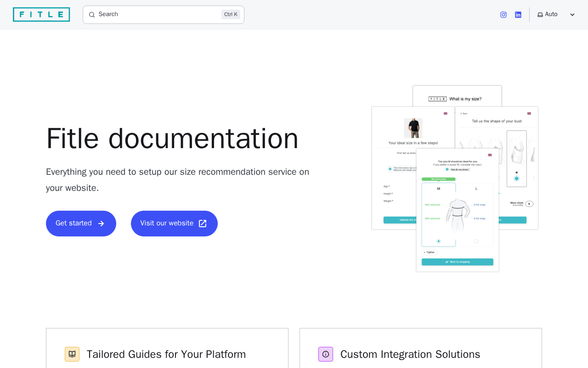
Task: Click the Fitle widget preview image
Action: 455,178
